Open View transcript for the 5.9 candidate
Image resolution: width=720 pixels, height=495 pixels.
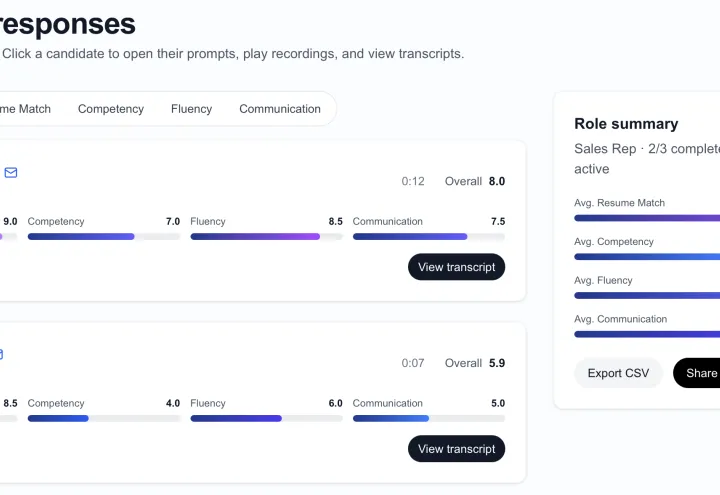456,449
